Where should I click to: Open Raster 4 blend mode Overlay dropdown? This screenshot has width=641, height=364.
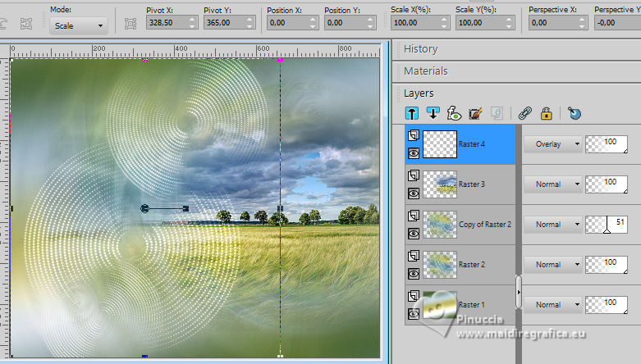[x=552, y=144]
